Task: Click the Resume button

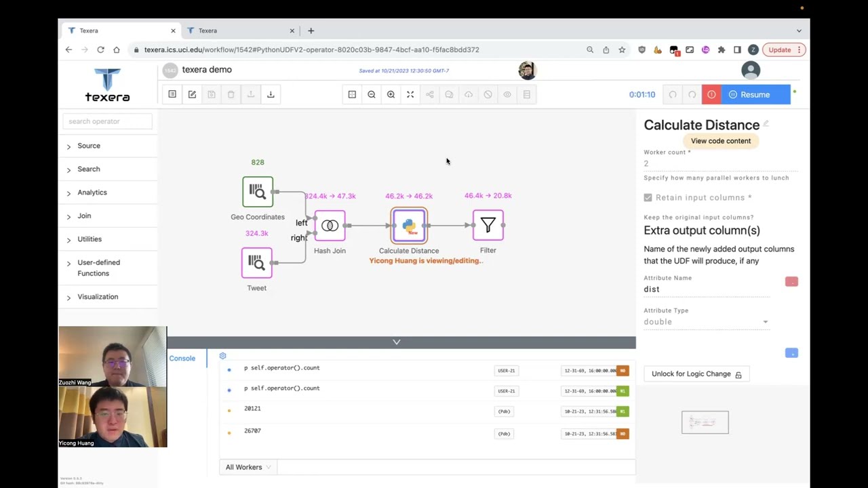Action: (755, 94)
